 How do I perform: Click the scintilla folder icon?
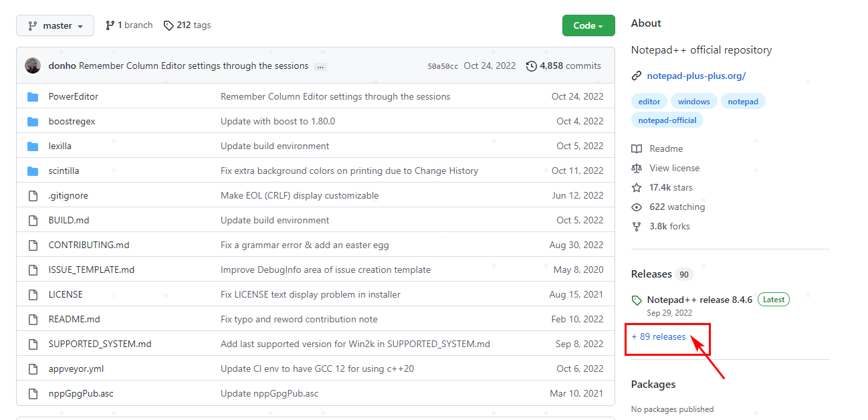(x=33, y=171)
